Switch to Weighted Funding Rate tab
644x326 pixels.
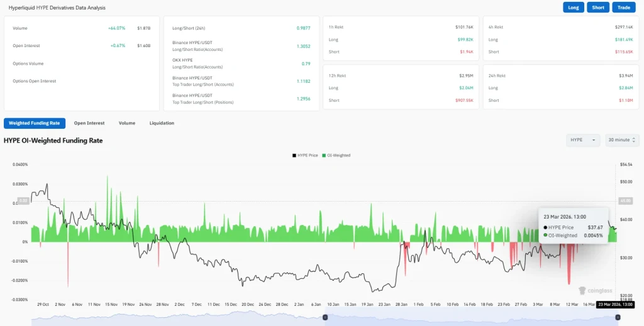click(35, 123)
